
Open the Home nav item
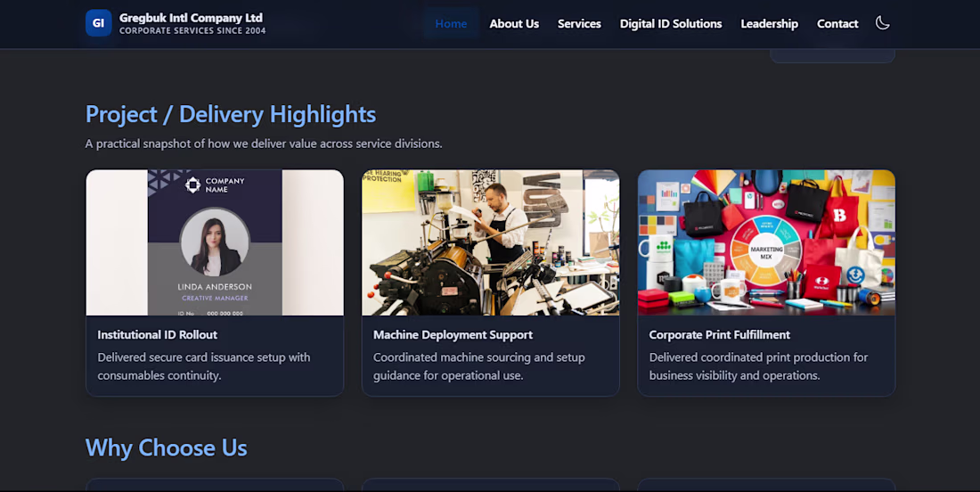pyautogui.click(x=452, y=24)
